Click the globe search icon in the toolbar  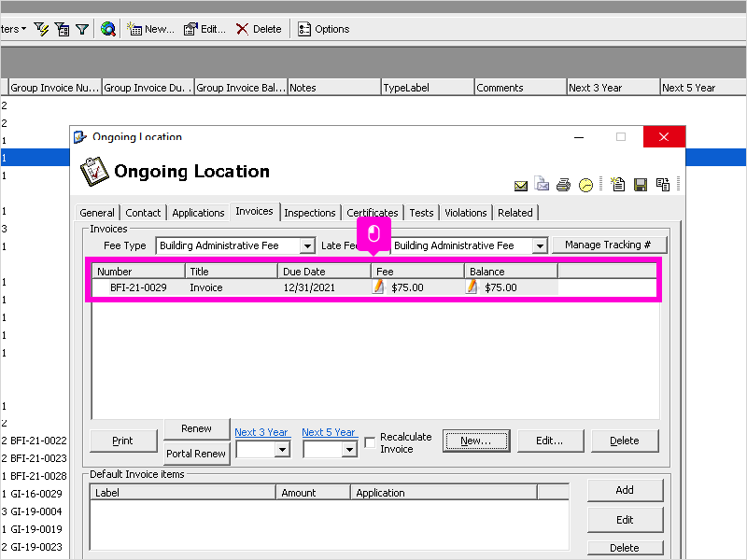(x=108, y=30)
